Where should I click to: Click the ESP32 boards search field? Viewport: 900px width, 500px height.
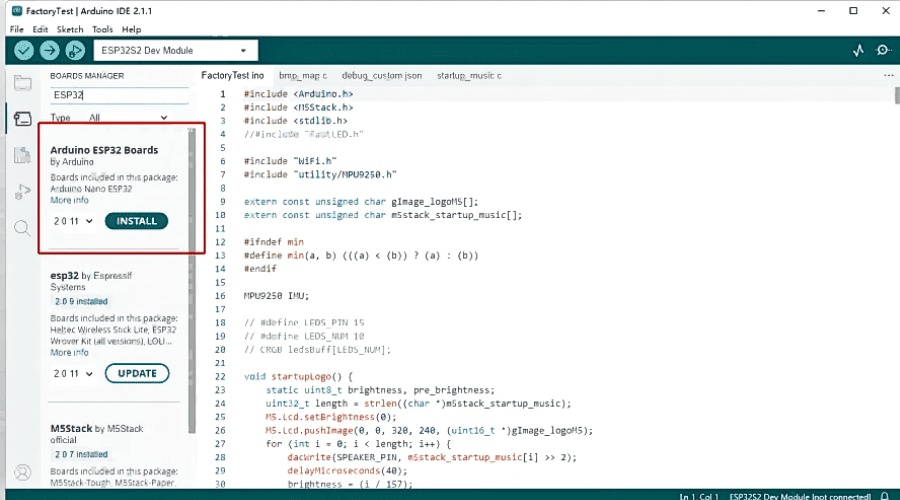(118, 95)
